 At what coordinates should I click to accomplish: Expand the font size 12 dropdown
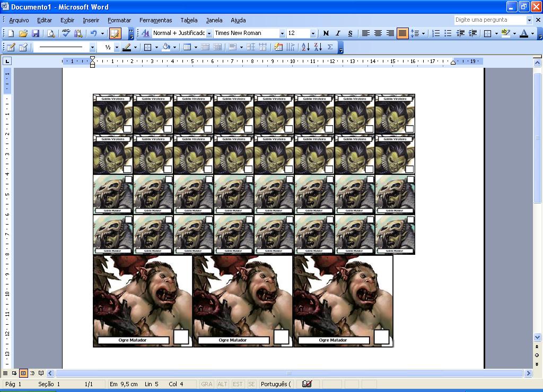(x=313, y=33)
